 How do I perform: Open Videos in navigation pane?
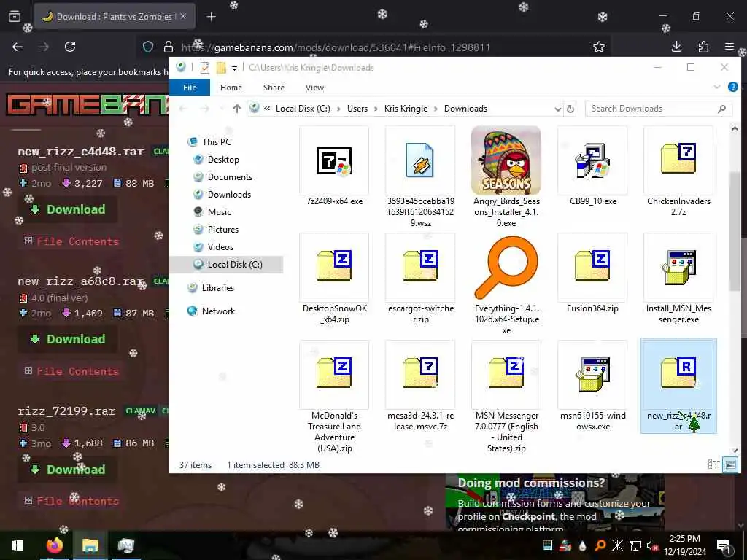[220, 247]
